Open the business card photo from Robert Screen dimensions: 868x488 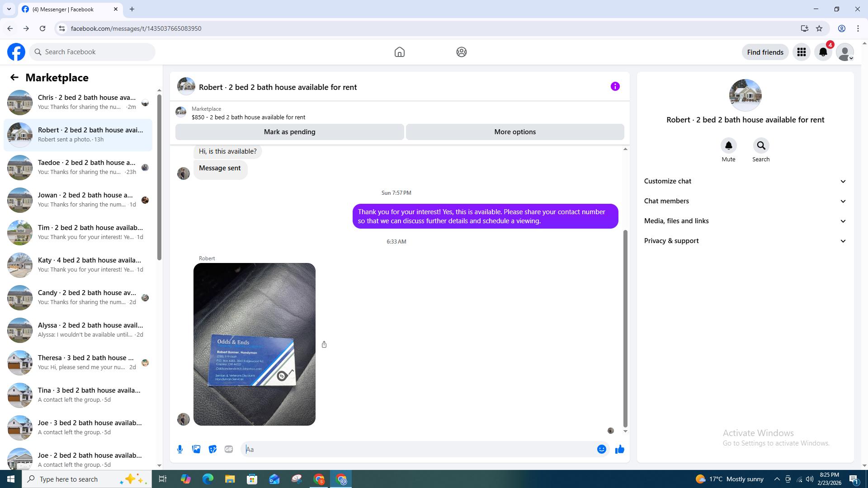click(x=255, y=344)
